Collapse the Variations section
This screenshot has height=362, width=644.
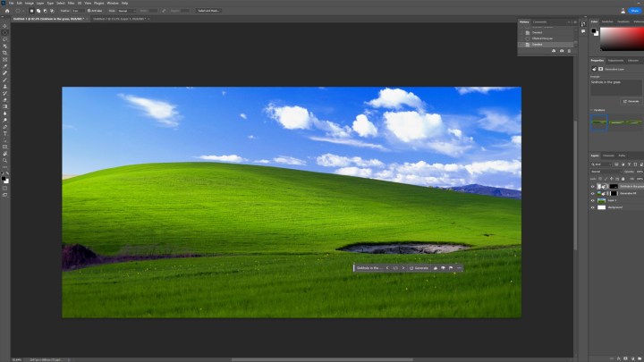click(x=592, y=110)
